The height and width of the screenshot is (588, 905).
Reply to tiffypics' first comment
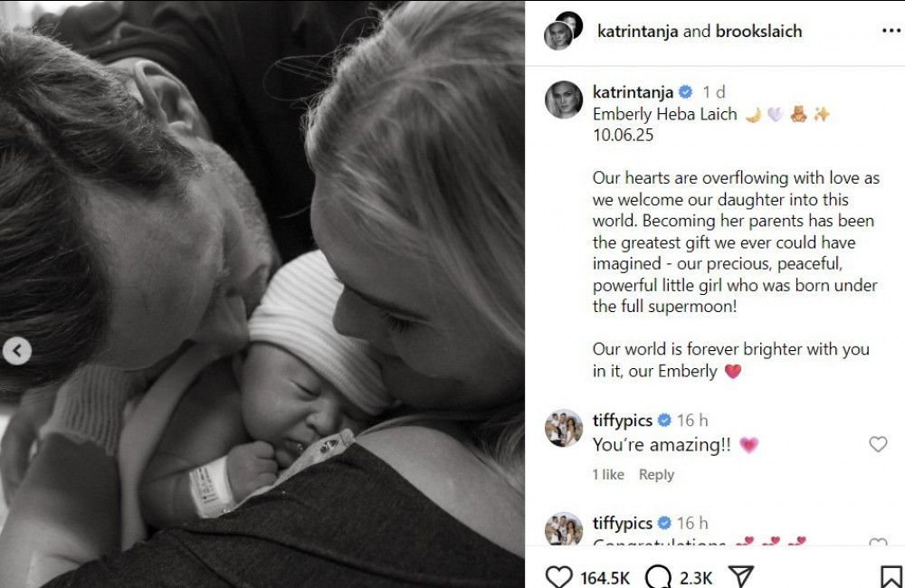[656, 474]
